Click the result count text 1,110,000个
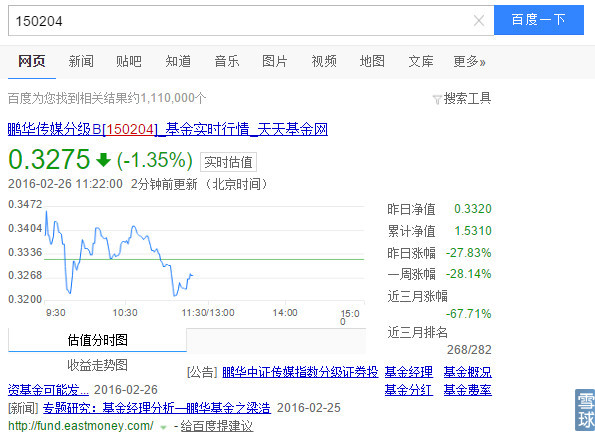595x439 pixels. click(173, 98)
